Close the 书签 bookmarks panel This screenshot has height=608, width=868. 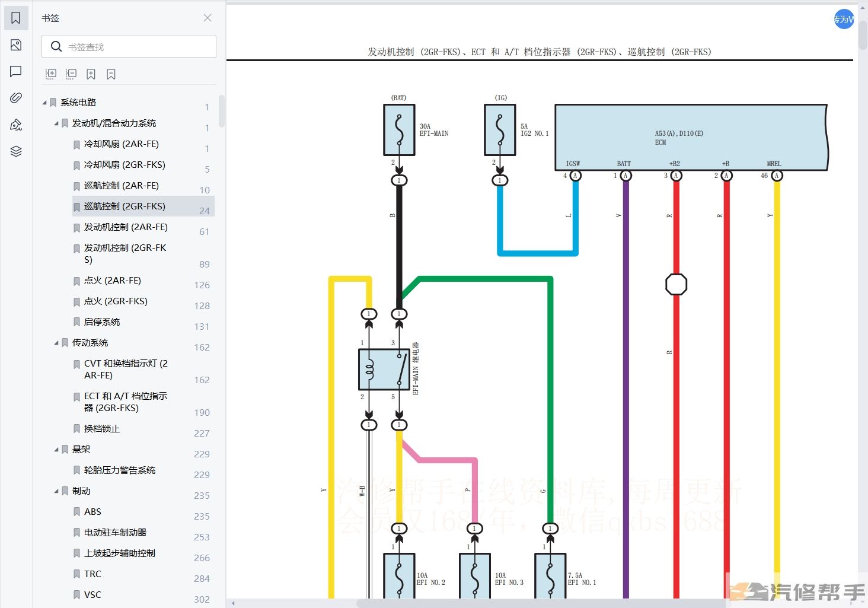pyautogui.click(x=208, y=18)
